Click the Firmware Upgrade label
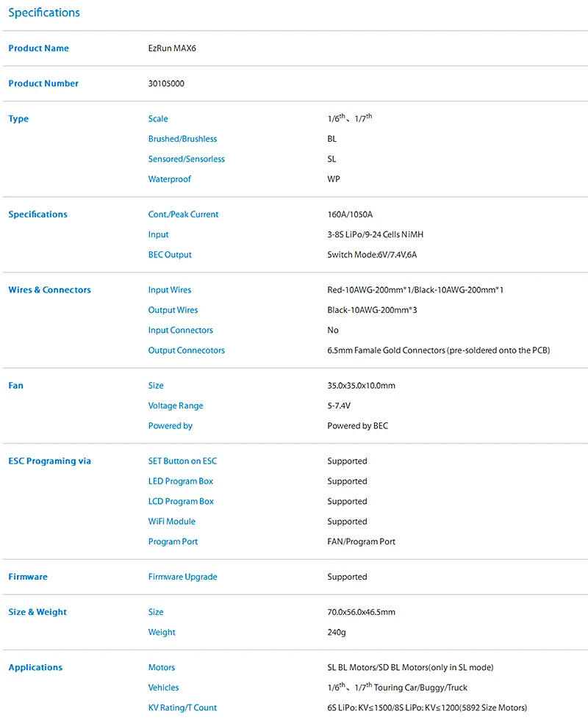The height and width of the screenshot is (720, 588). click(x=183, y=577)
